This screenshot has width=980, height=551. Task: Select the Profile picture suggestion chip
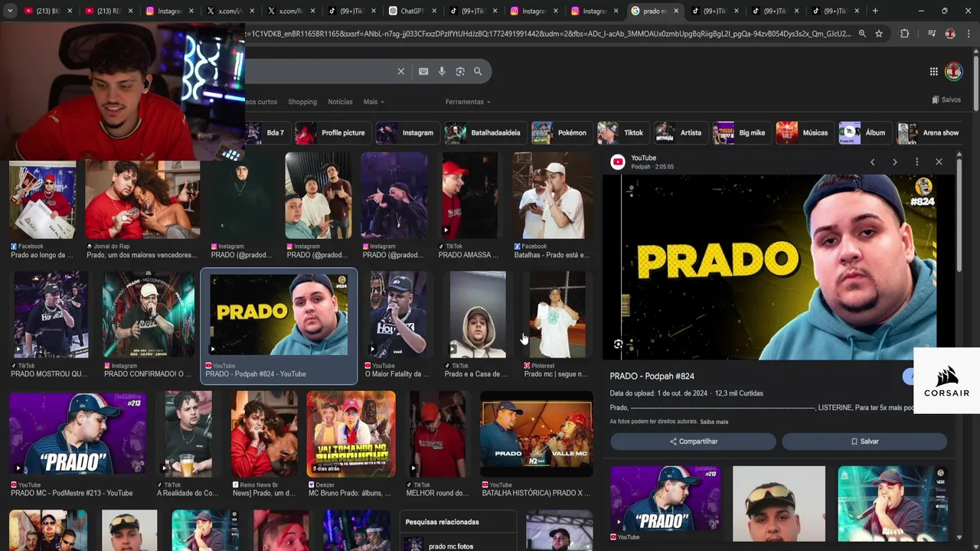[x=332, y=132]
